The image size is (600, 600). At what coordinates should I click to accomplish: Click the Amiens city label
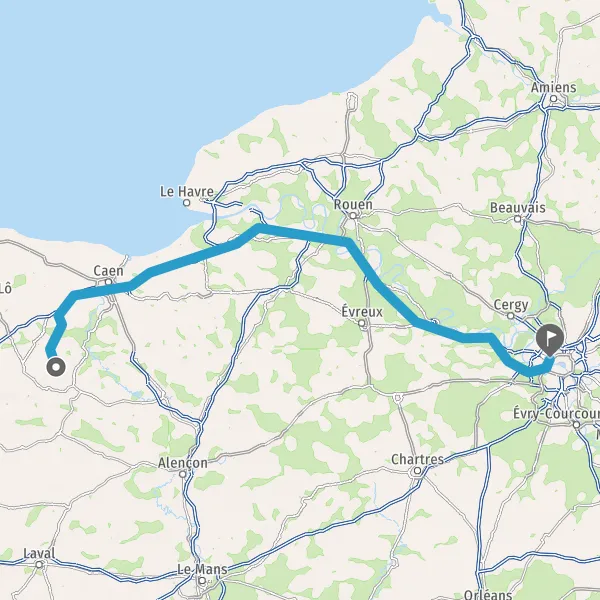(x=553, y=87)
